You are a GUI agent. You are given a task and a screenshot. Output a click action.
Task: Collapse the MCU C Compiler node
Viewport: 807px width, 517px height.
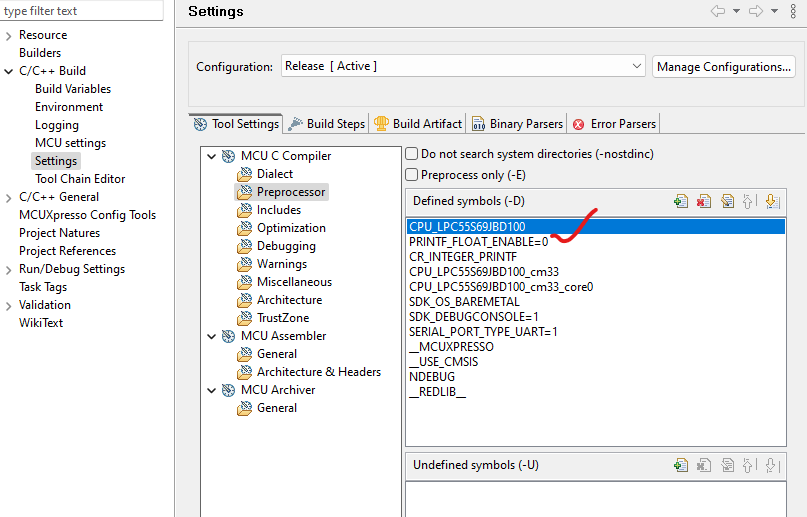pos(212,156)
